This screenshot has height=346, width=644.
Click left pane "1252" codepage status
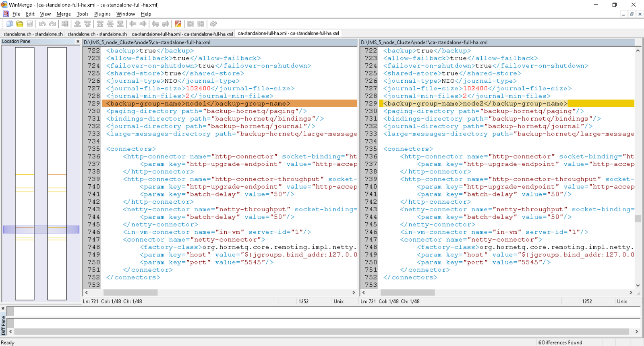coord(304,302)
